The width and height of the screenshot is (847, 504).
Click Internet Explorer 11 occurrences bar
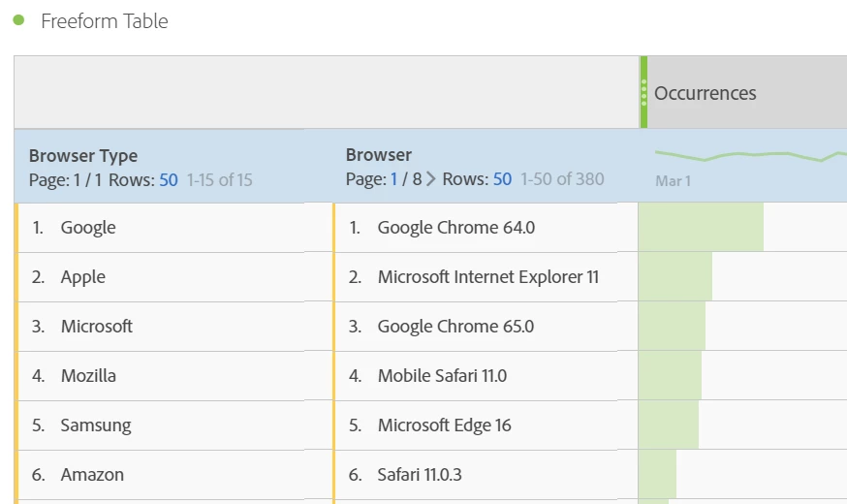coord(675,276)
